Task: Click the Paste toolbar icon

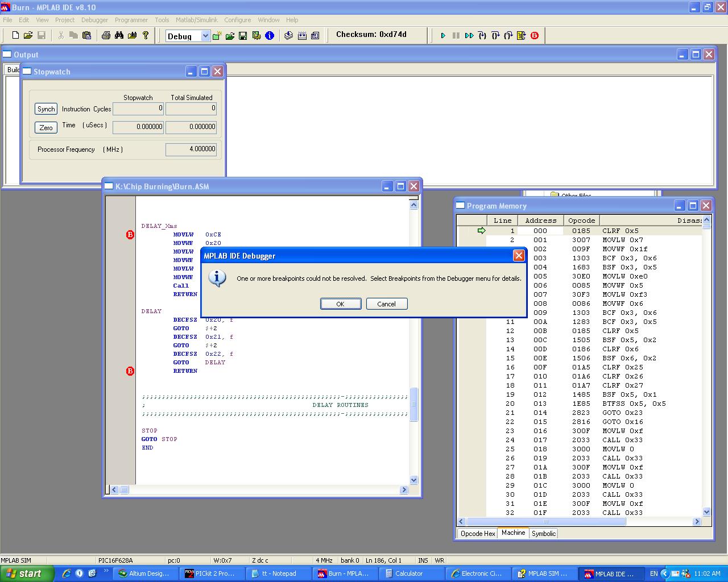Action: point(86,35)
